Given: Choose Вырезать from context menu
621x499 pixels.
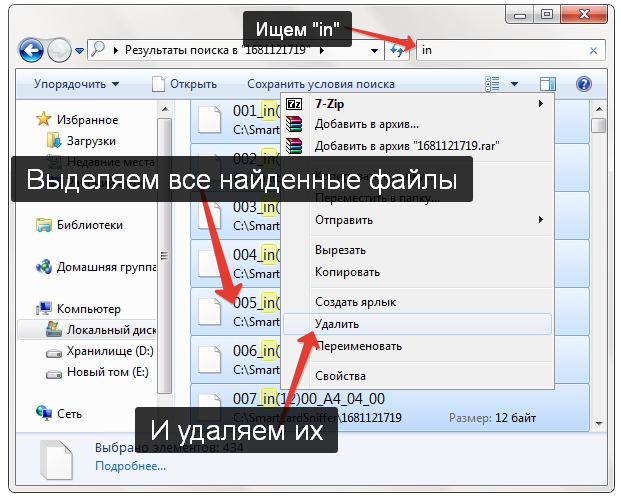Looking at the screenshot, I should (417, 250).
